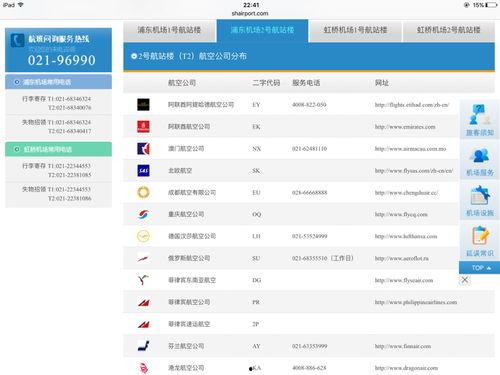Screen dimensions: 500x375
Task: Open the www.emirates.com link
Action: [405, 127]
